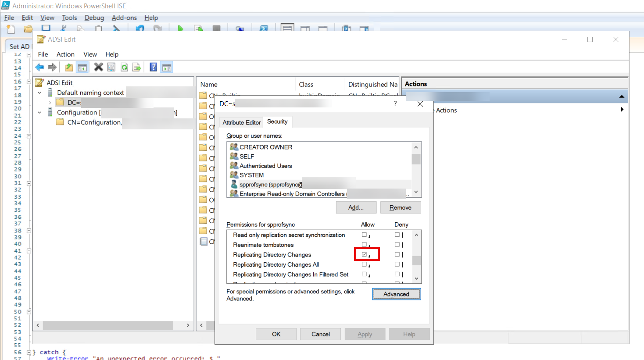Enable Allow for Read only replication secret synchronization
The width and height of the screenshot is (644, 360).
[365, 235]
